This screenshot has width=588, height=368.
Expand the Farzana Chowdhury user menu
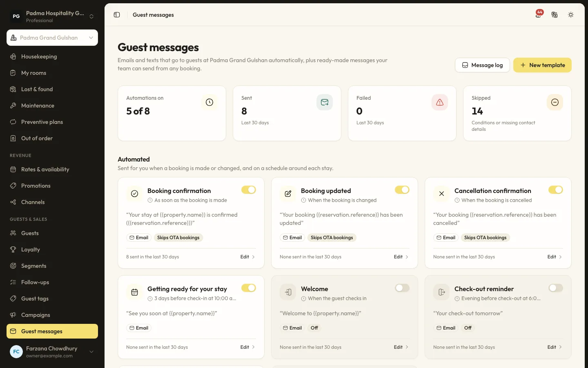coord(52,352)
